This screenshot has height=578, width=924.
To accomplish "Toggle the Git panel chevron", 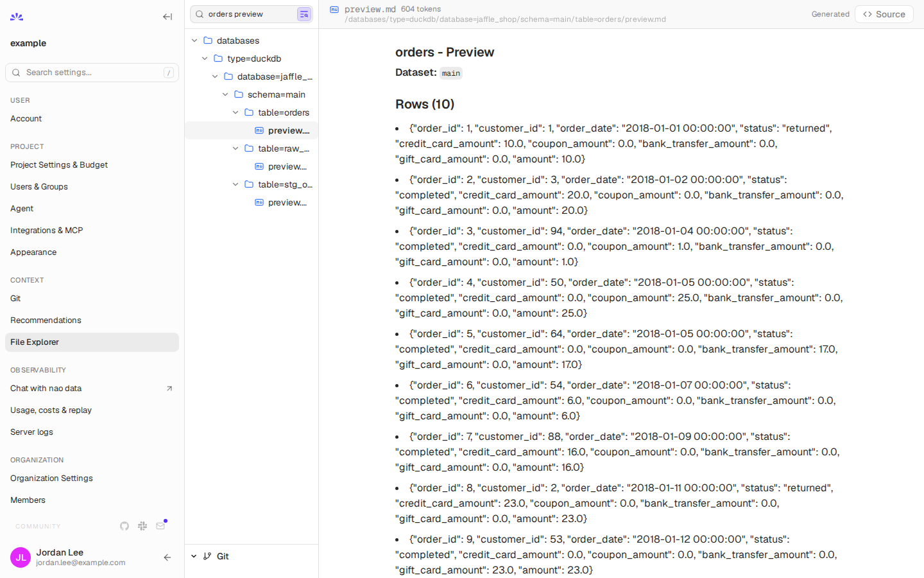I will [194, 556].
